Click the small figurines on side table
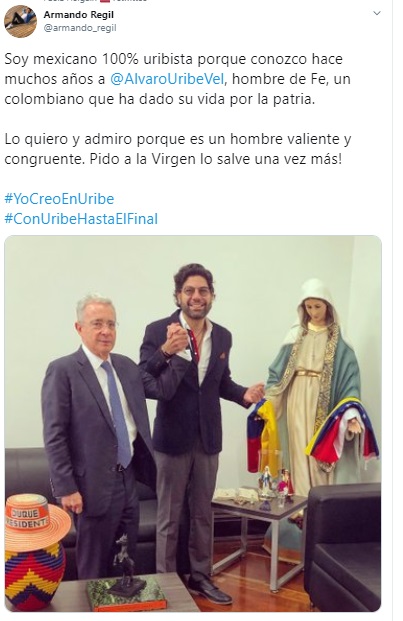This screenshot has height=621, width=403. [275, 484]
